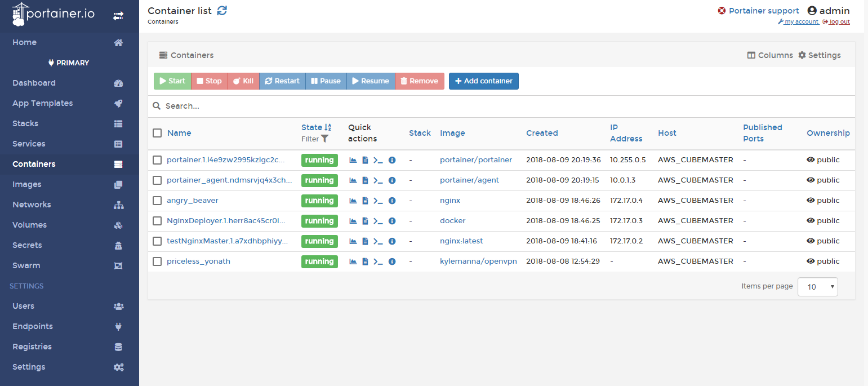The height and width of the screenshot is (386, 868).
Task: Click the info icon in the testNginxMaster row
Action: [x=392, y=241]
